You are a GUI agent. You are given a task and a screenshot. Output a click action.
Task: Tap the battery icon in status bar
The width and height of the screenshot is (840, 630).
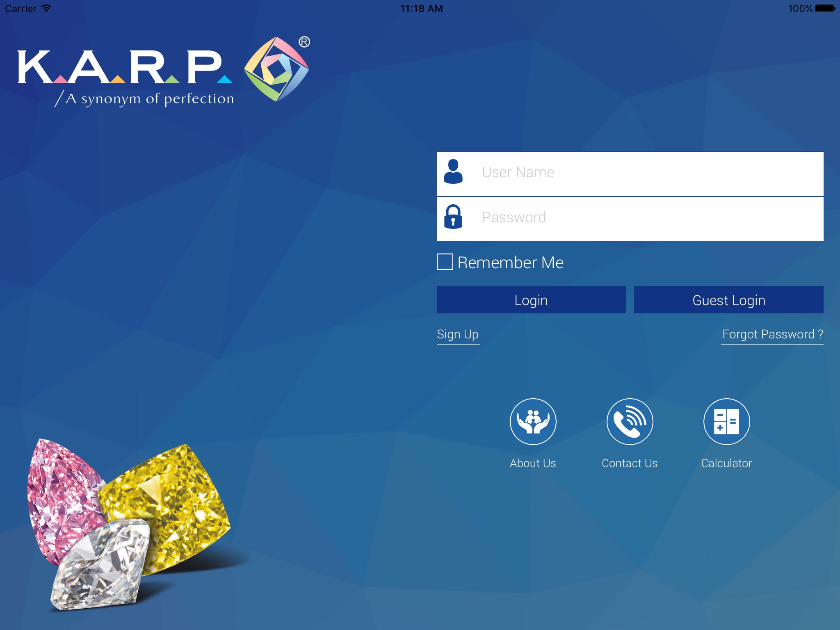(x=825, y=9)
